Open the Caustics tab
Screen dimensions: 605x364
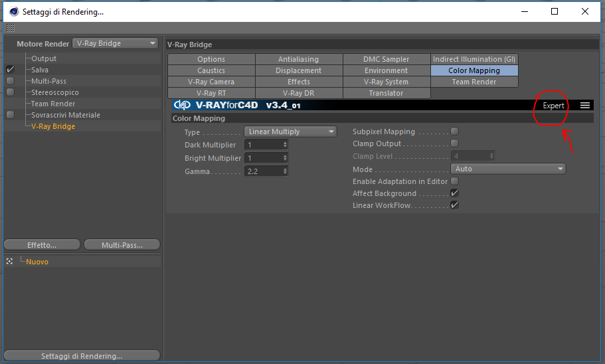211,70
